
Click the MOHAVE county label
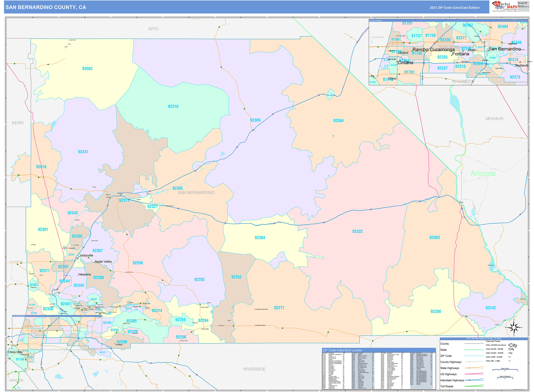(494, 119)
